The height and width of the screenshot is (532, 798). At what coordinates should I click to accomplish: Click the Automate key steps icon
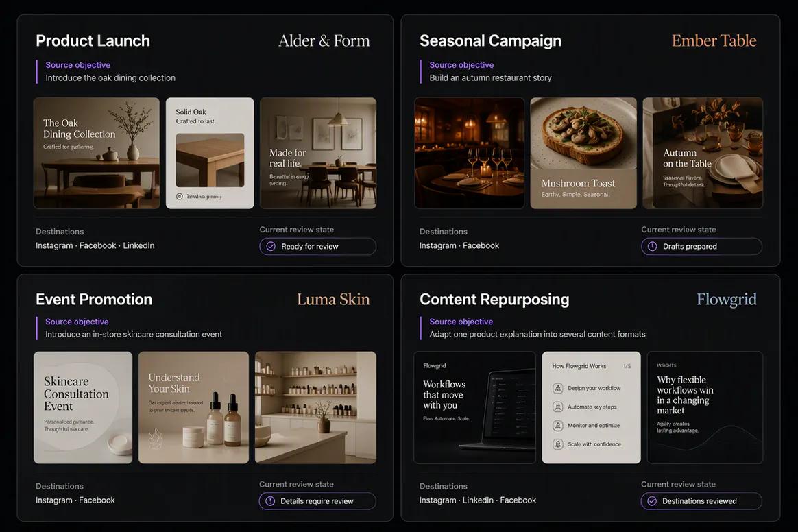(558, 407)
